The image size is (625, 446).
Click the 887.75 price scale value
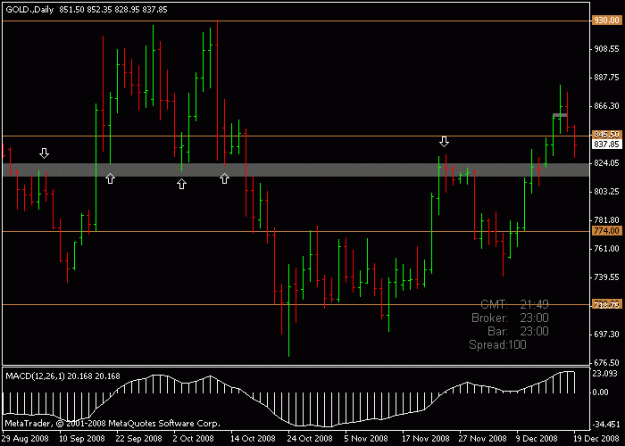(606, 77)
